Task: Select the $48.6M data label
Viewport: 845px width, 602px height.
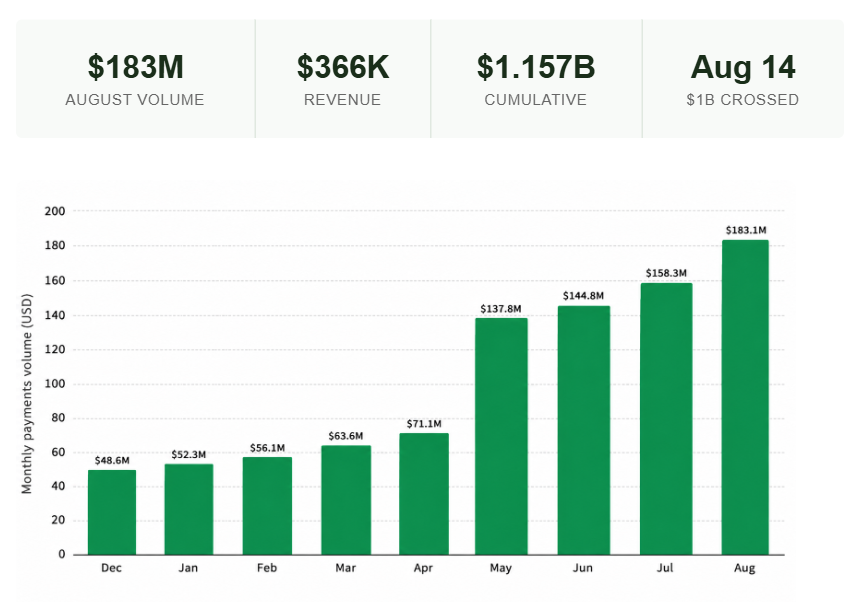Action: [112, 460]
